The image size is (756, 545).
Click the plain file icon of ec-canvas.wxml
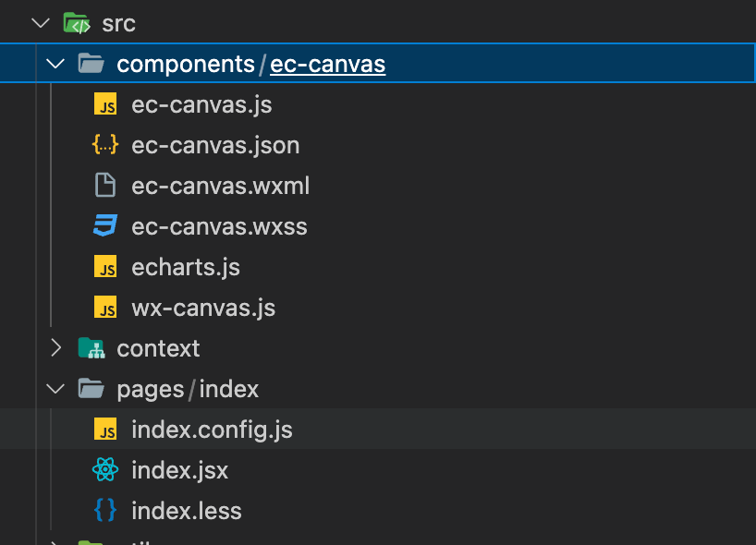click(105, 185)
